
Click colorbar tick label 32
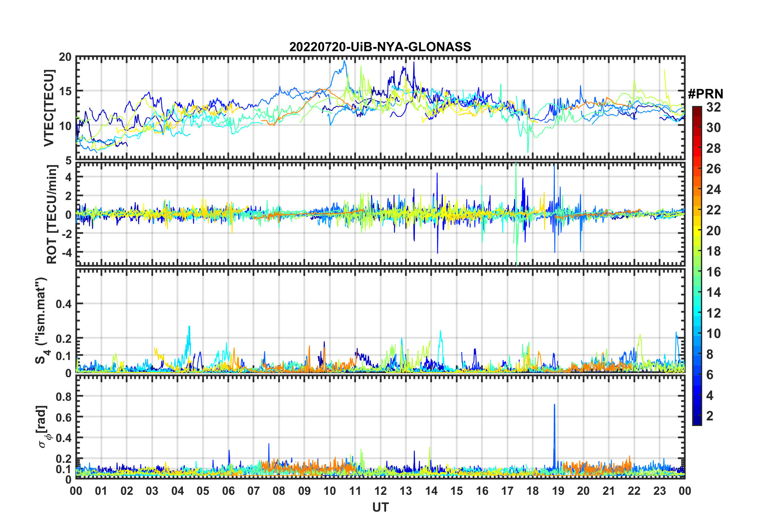coord(713,107)
